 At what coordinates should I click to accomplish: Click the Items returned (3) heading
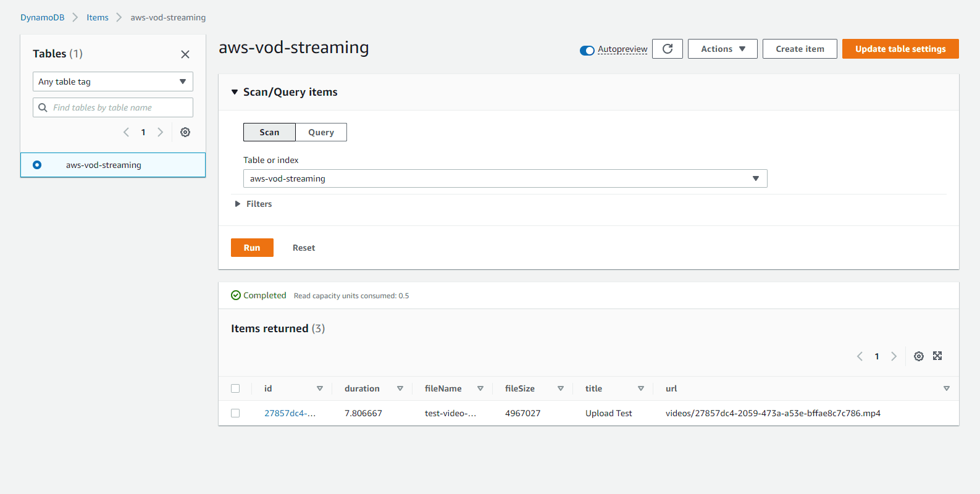coord(278,329)
